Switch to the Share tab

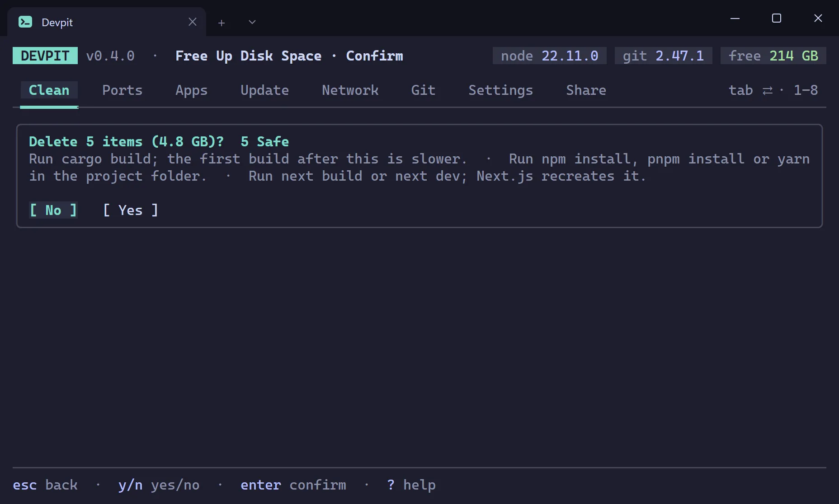[586, 90]
